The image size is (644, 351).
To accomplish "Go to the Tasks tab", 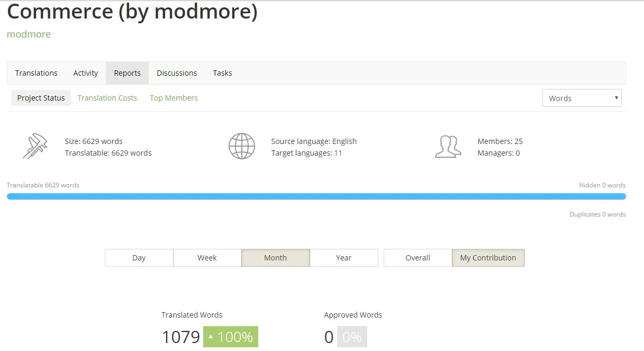I will [223, 73].
